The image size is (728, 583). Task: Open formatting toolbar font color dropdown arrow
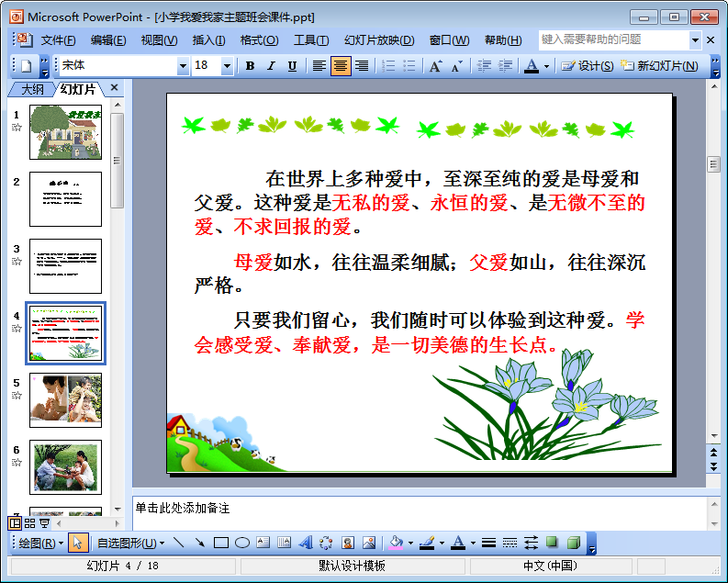(x=546, y=66)
